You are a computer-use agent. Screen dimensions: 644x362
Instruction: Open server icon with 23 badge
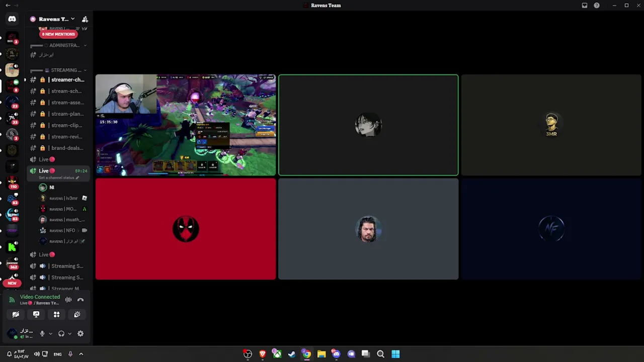[12, 102]
